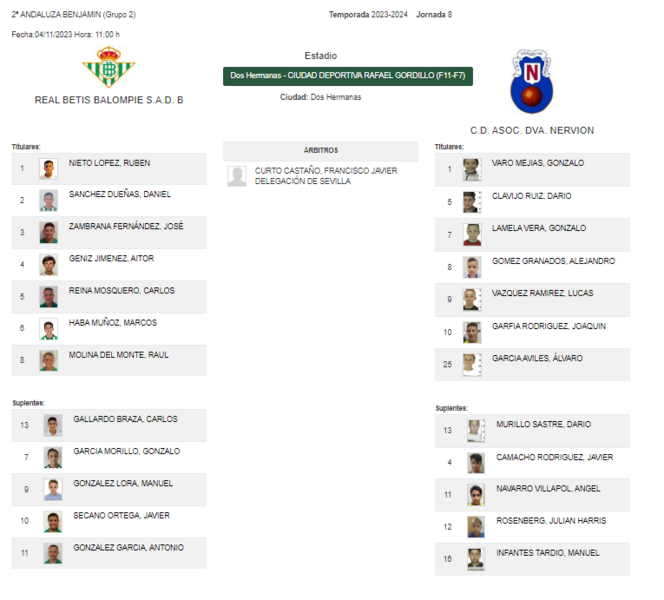The image size is (664, 600).
Task: Select photo of Nieto Lopez, Ruben
Action: [x=48, y=169]
